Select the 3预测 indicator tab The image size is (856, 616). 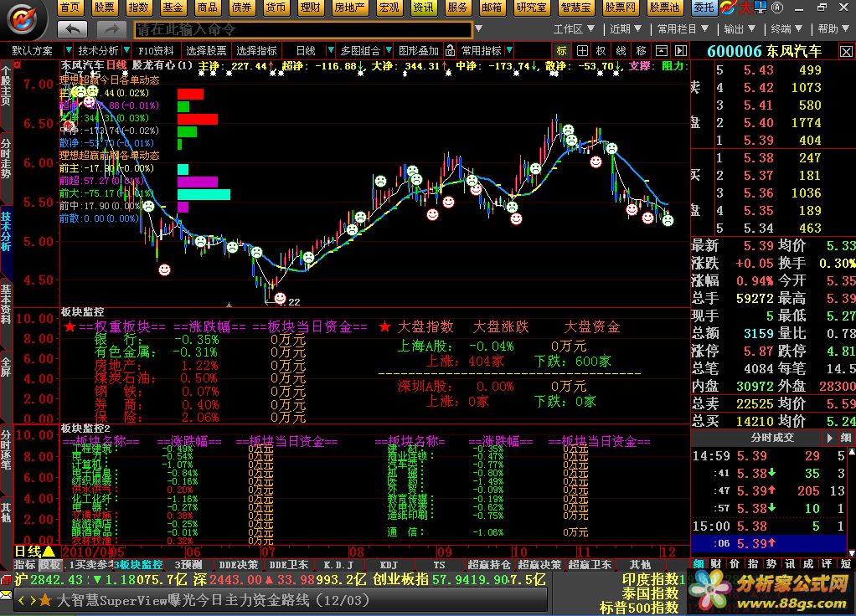188,565
